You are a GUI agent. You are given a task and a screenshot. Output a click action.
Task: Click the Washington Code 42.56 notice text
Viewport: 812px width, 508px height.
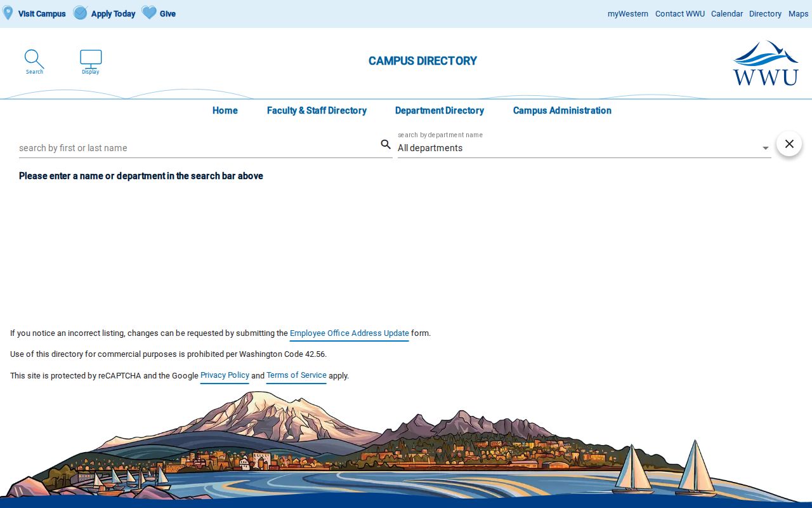coord(168,354)
